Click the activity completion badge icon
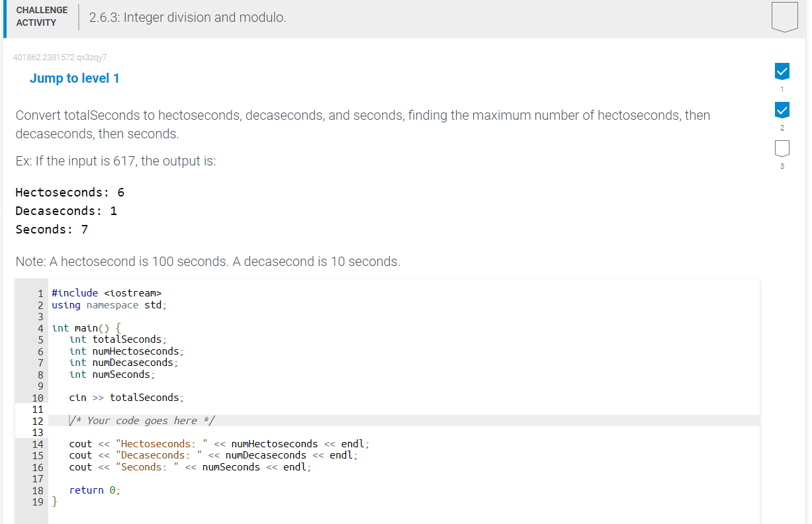Screen dimensions: 812x524 click(x=784, y=17)
